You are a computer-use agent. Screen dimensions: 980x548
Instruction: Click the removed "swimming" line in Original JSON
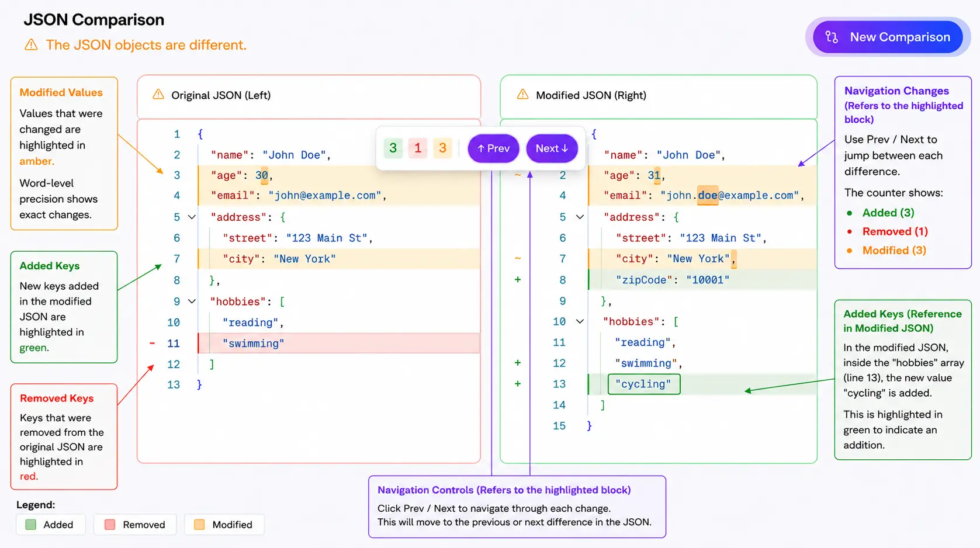pyautogui.click(x=339, y=344)
